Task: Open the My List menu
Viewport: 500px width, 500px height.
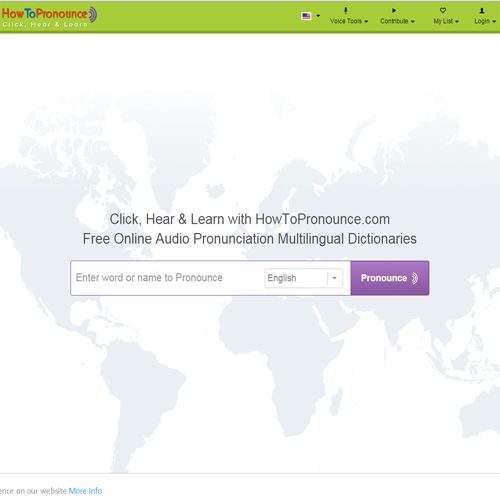Action: click(x=446, y=21)
